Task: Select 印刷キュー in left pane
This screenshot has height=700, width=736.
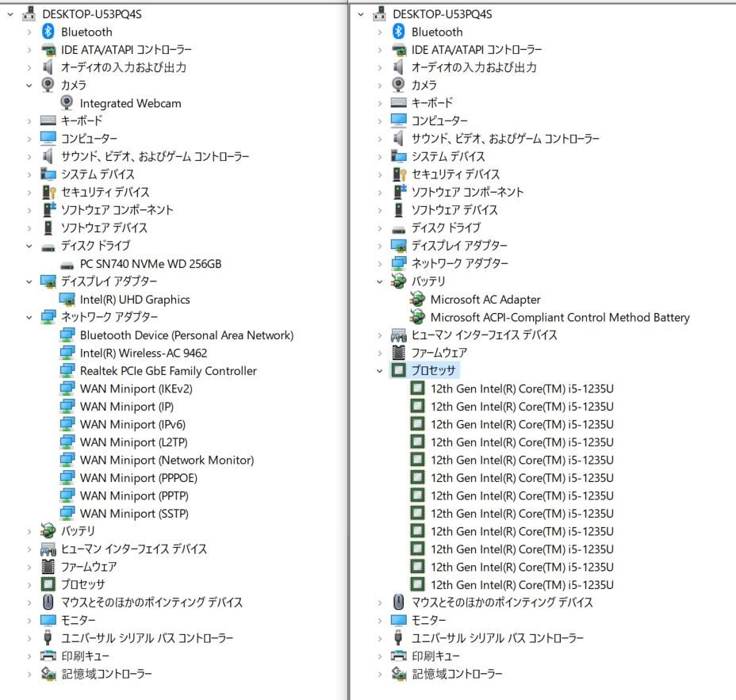Action: tap(86, 656)
